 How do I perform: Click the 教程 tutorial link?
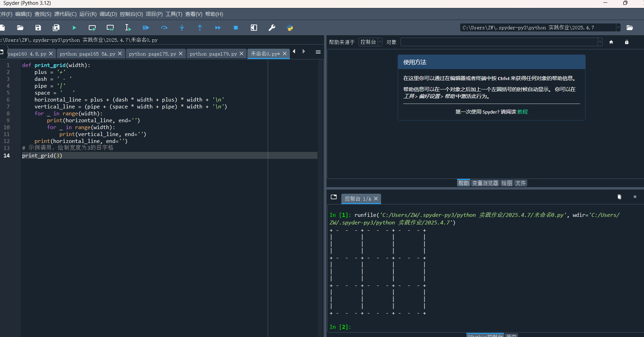[522, 112]
